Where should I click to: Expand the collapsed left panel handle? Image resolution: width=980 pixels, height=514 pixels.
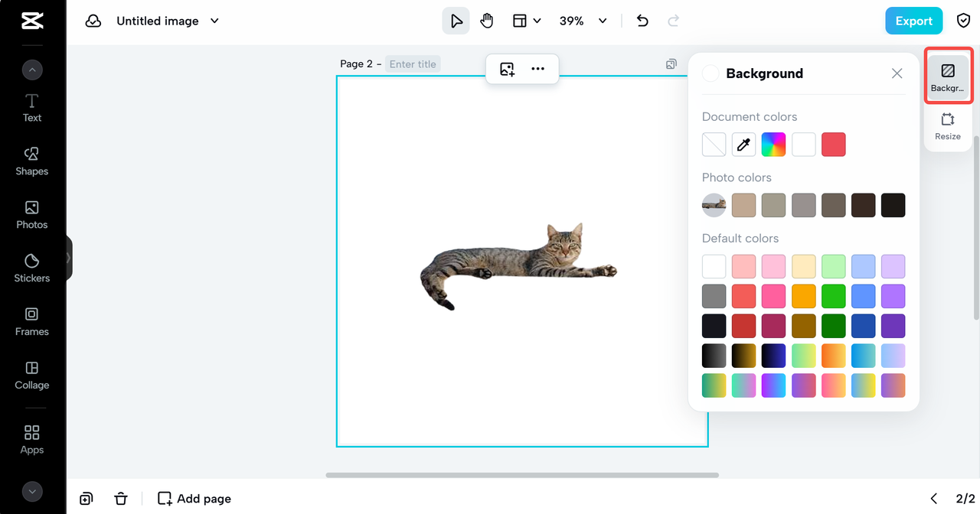69,258
